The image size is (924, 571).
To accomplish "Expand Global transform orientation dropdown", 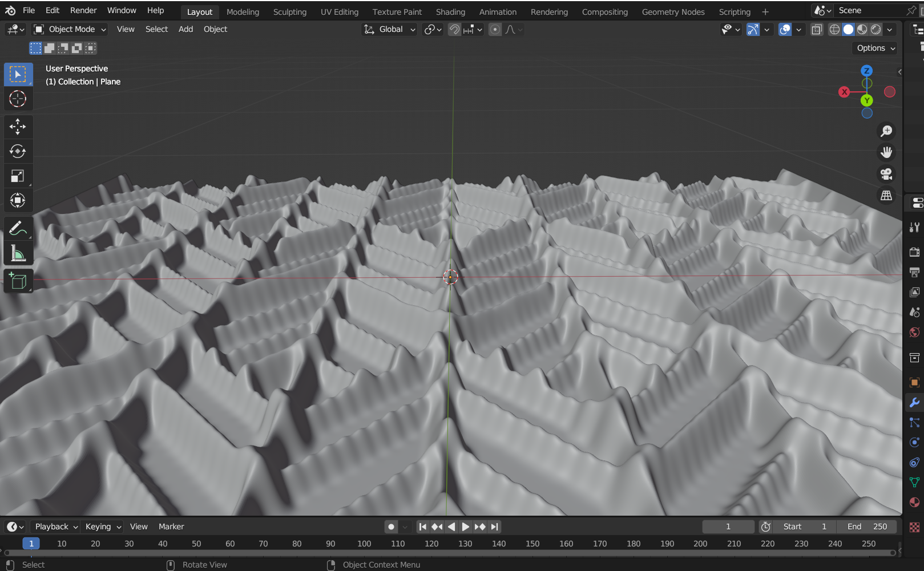I will pyautogui.click(x=390, y=30).
